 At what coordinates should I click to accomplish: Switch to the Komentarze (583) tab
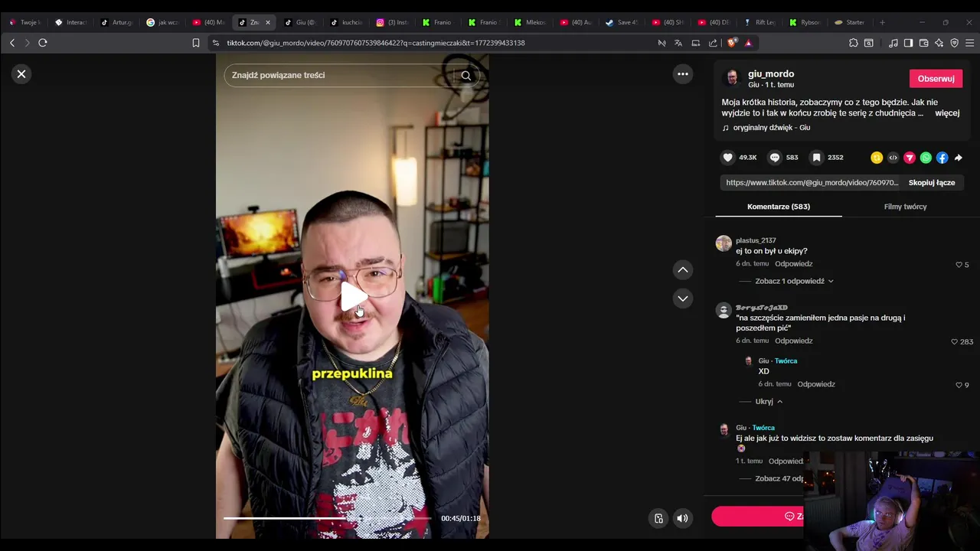click(779, 207)
